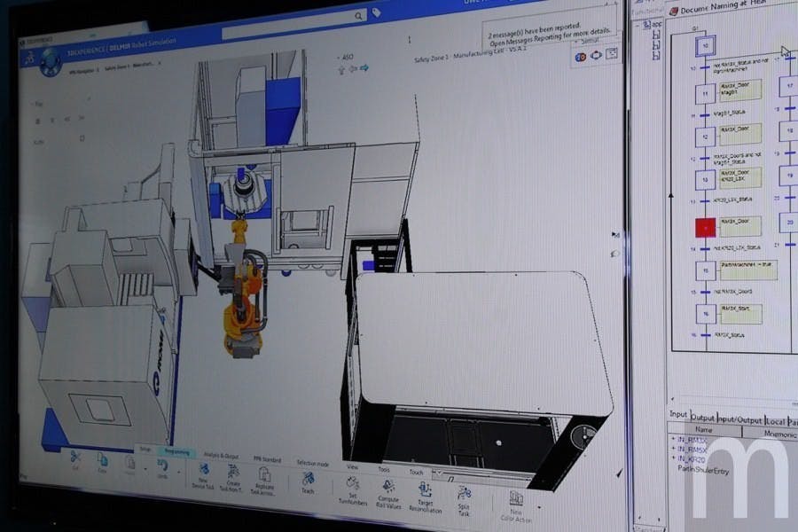Select the Input tab in variables panel
798x532 pixels.
click(x=678, y=414)
